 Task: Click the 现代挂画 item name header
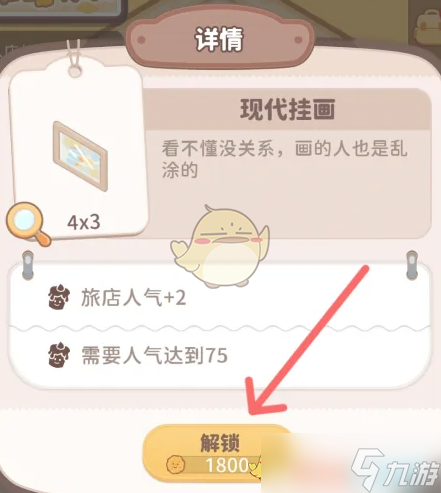coord(287,109)
